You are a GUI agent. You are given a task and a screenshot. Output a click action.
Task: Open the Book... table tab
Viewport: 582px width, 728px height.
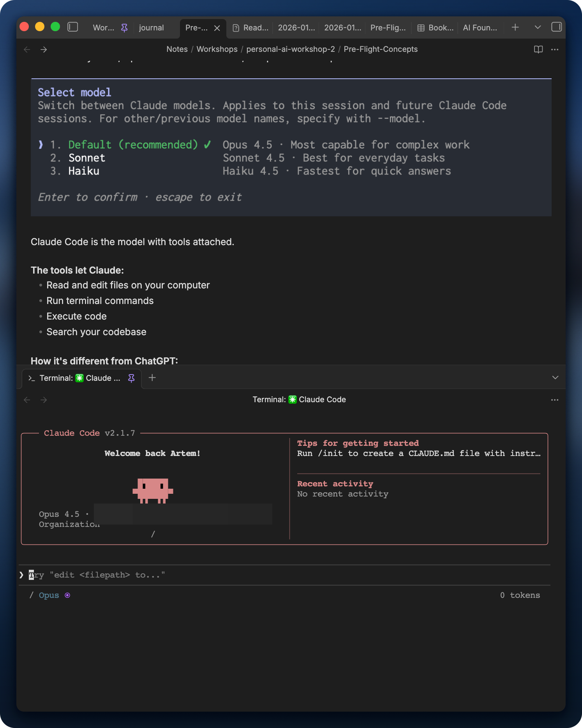pos(436,28)
